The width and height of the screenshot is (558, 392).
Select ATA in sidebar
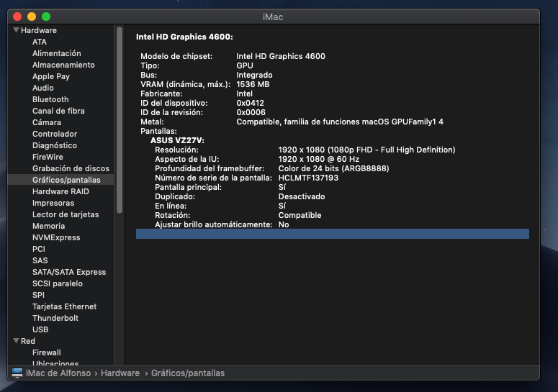[x=40, y=42]
